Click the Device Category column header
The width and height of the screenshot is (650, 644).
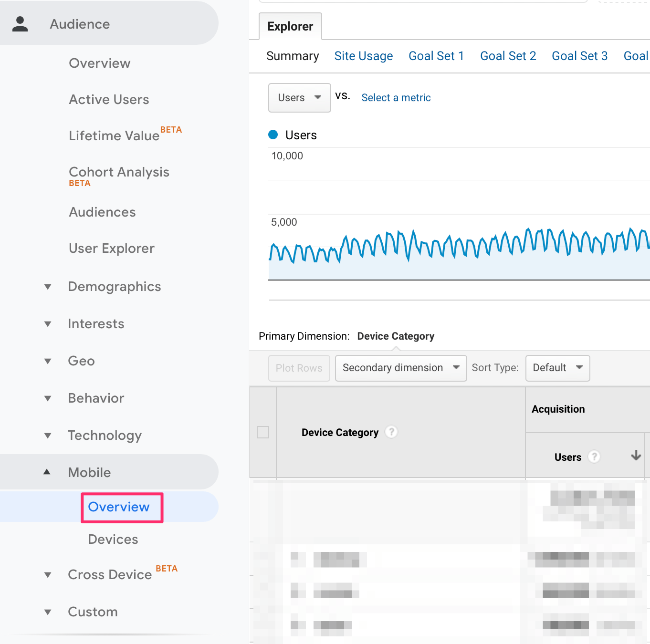coord(340,433)
